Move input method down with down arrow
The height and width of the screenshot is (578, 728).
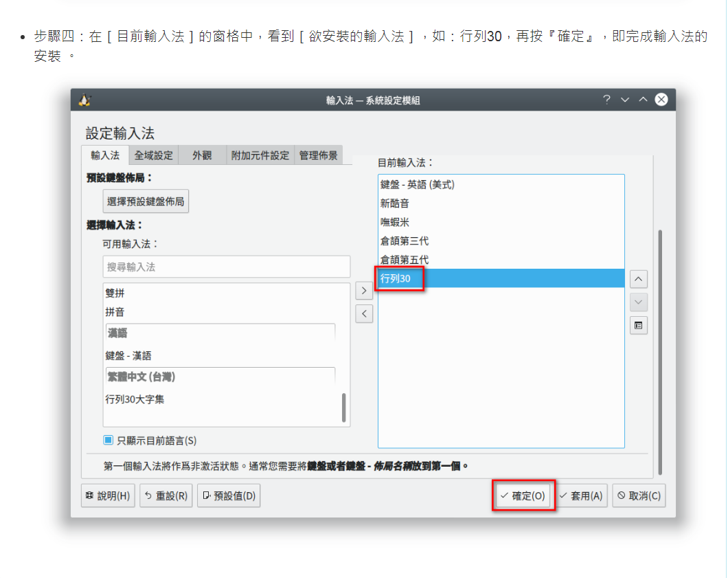tap(639, 302)
